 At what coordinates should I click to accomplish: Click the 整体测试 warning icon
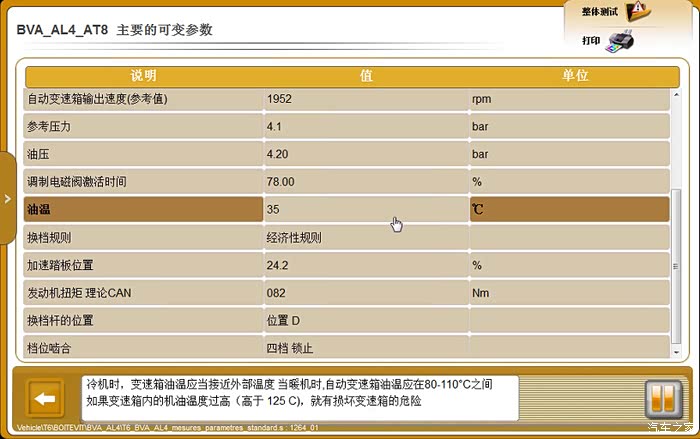pyautogui.click(x=639, y=12)
